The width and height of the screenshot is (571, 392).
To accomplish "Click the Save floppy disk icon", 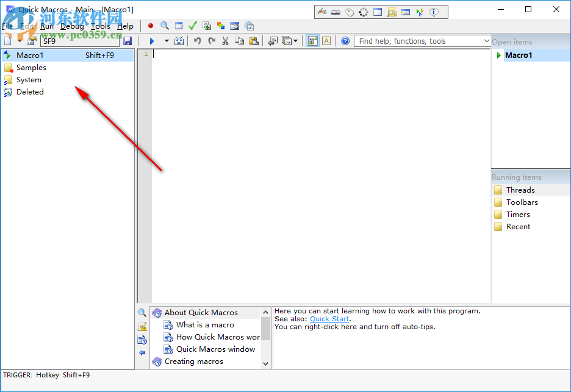I will tap(127, 41).
